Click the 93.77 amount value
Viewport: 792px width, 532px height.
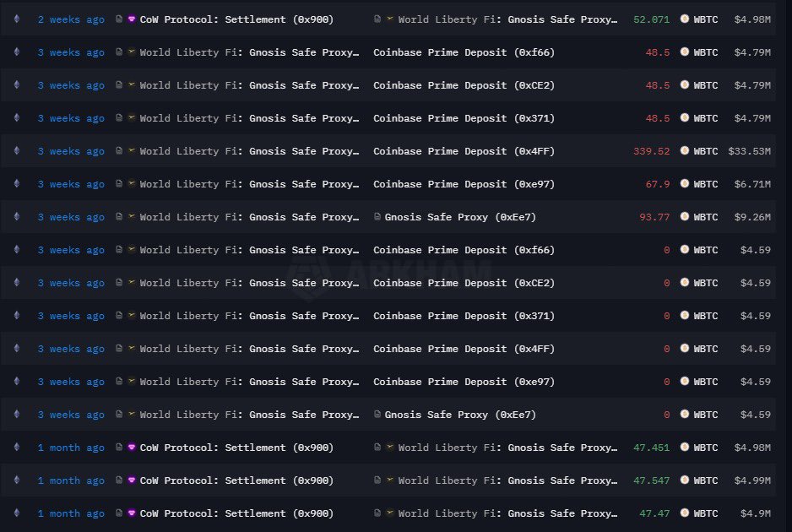[x=654, y=217]
